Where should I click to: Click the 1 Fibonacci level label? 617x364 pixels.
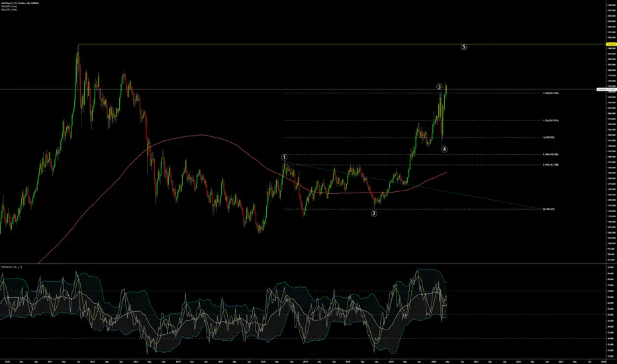(x=549, y=138)
